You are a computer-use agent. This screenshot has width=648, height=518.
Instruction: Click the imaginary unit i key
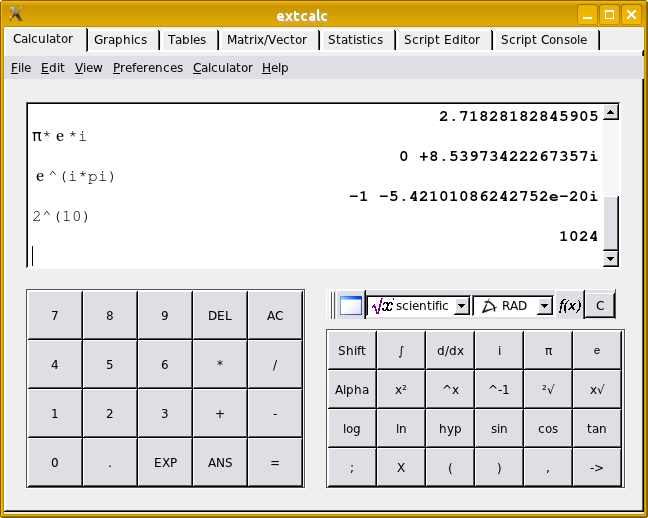click(499, 351)
